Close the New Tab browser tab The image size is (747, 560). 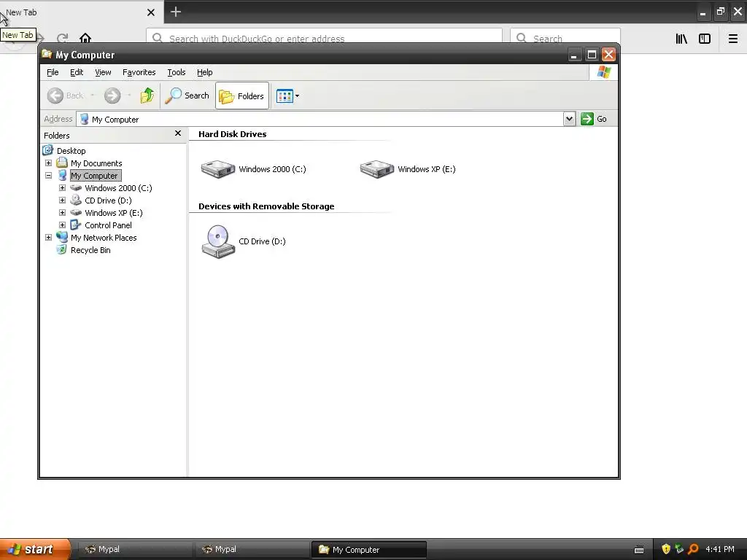coord(151,12)
